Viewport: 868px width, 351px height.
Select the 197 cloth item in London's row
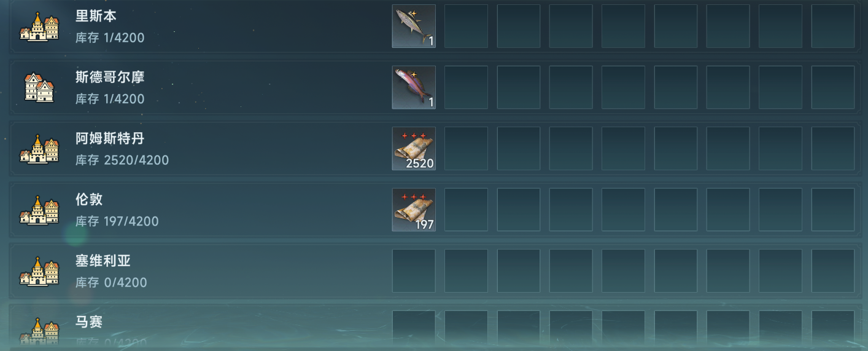414,210
